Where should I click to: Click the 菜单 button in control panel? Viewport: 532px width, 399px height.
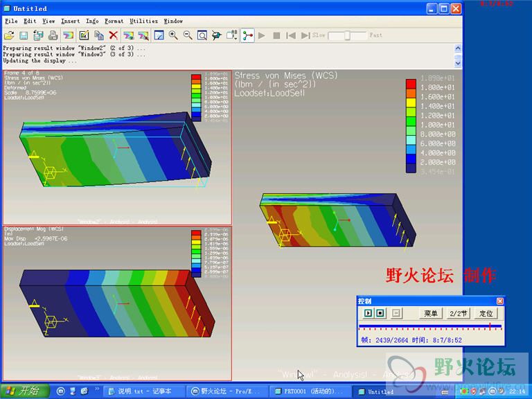coord(430,313)
